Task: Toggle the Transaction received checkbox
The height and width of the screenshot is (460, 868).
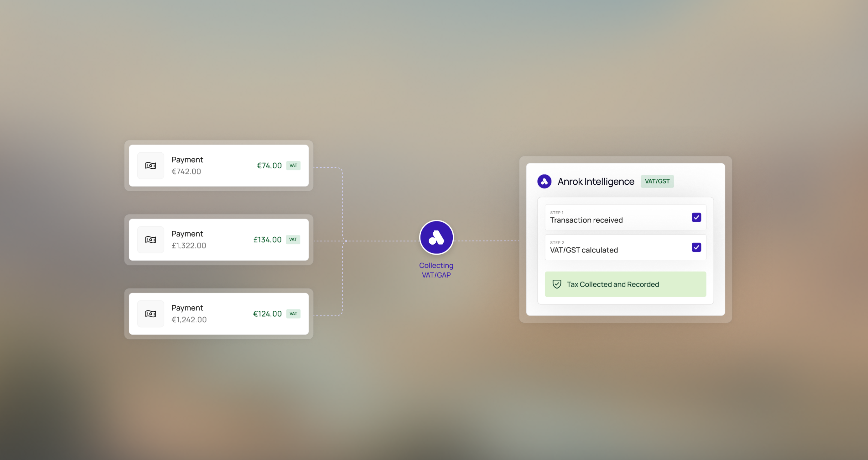Action: (x=696, y=217)
